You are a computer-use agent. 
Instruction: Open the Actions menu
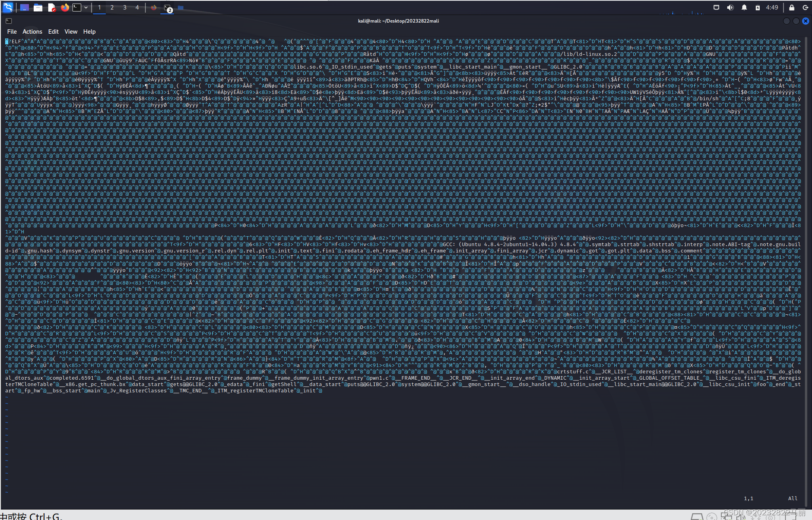pos(32,32)
